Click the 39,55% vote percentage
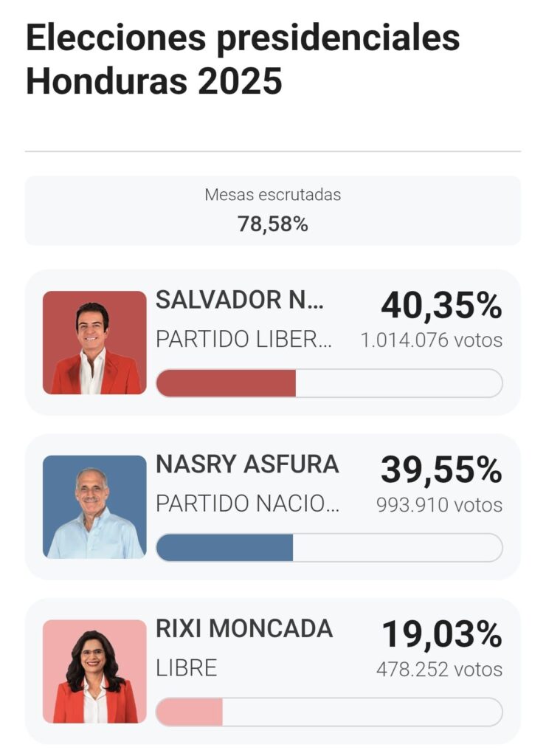546x756 pixels. click(x=441, y=470)
